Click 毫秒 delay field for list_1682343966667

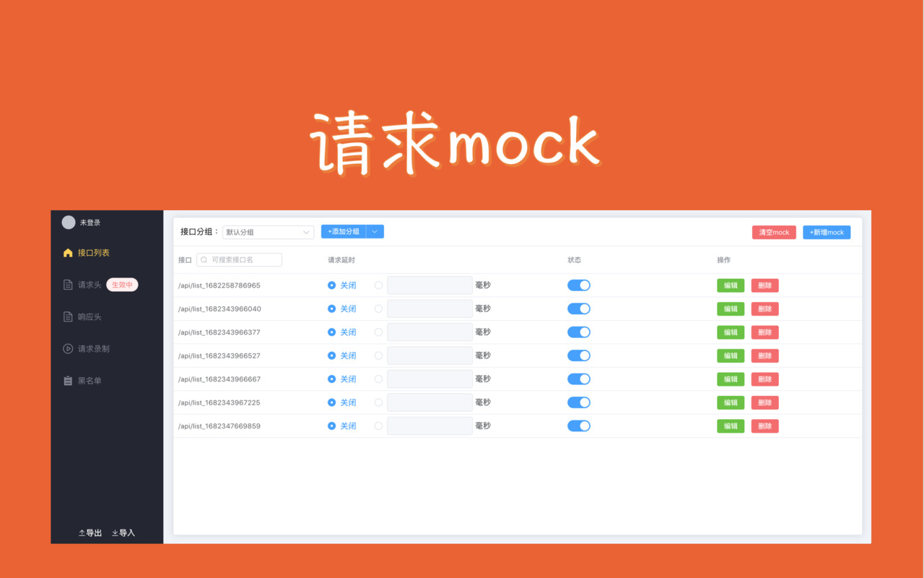(x=430, y=379)
